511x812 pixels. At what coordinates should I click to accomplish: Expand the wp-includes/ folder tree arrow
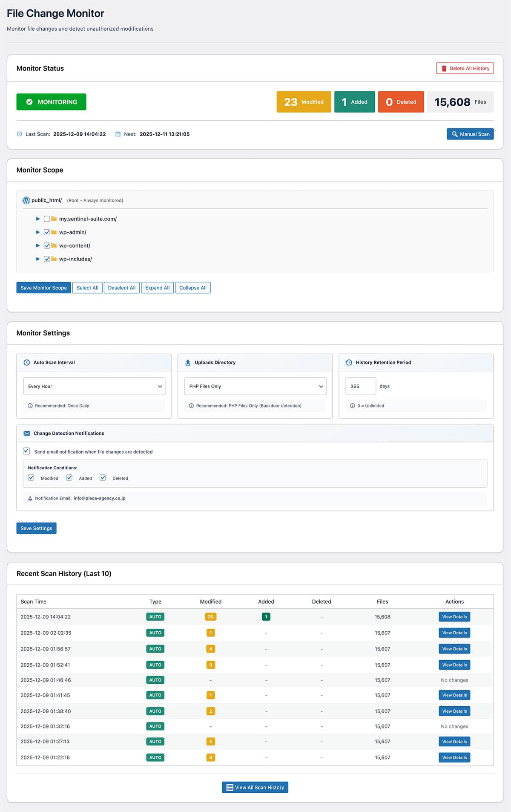38,259
